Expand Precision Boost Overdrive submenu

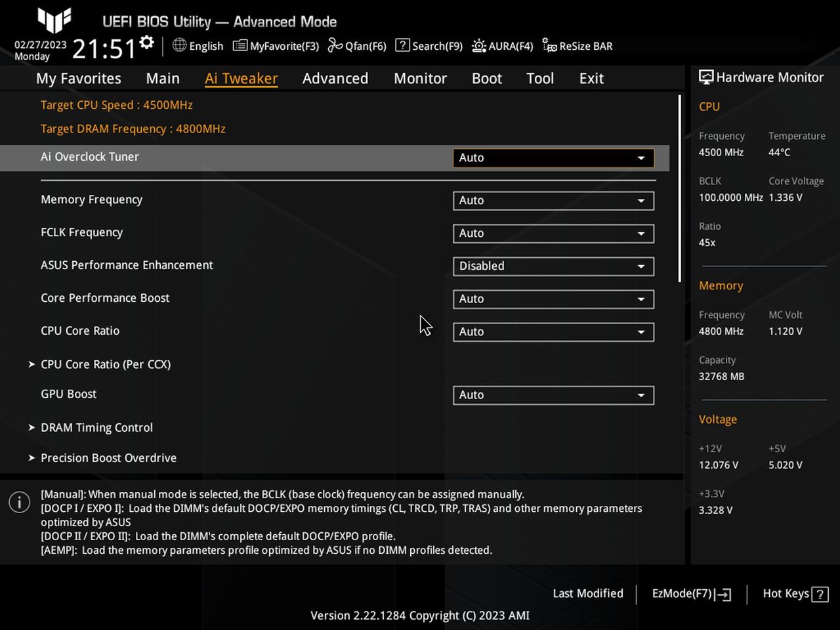(108, 458)
